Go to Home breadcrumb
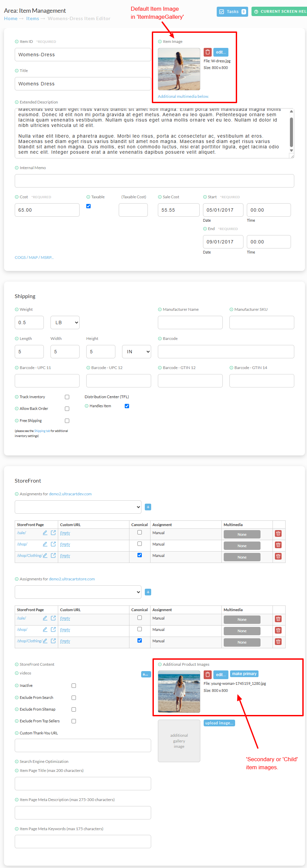307x868 pixels. 11,18
